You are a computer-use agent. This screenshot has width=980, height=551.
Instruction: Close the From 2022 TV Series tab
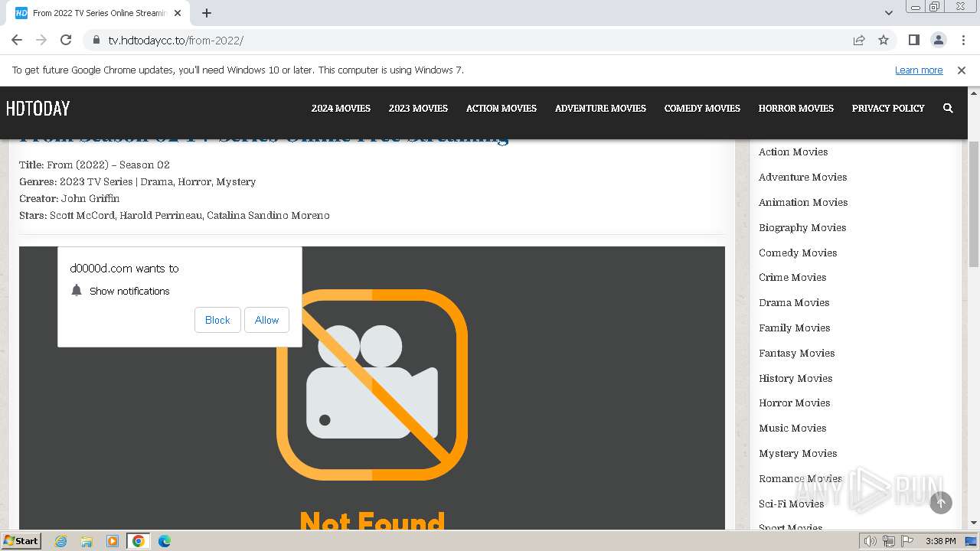pos(178,13)
